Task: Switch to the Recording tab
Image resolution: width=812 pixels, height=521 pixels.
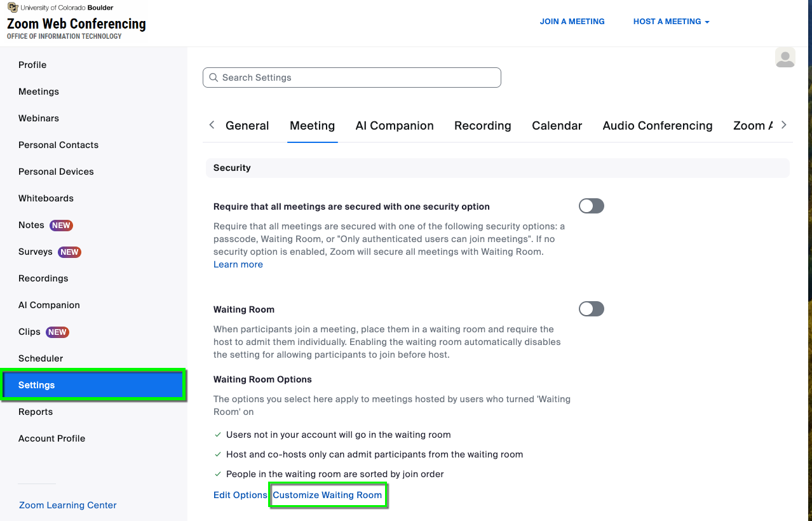Action: click(x=482, y=126)
